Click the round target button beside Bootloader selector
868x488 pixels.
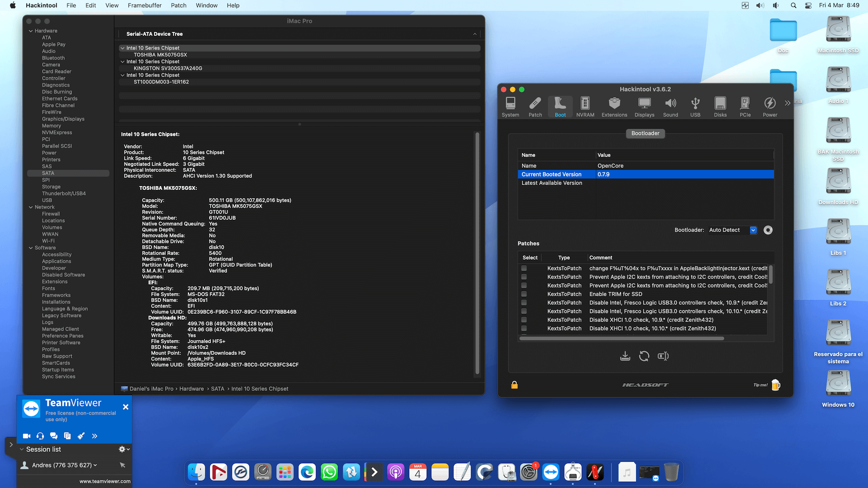[768, 230]
